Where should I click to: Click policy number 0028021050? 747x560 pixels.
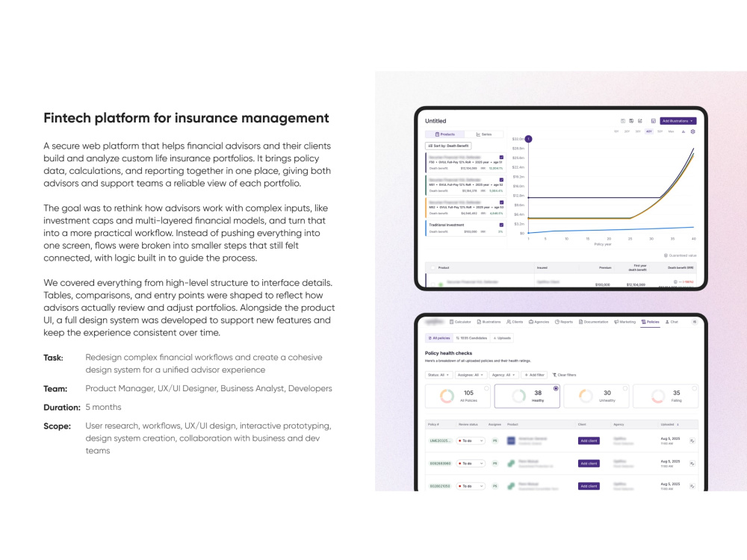[x=440, y=486]
